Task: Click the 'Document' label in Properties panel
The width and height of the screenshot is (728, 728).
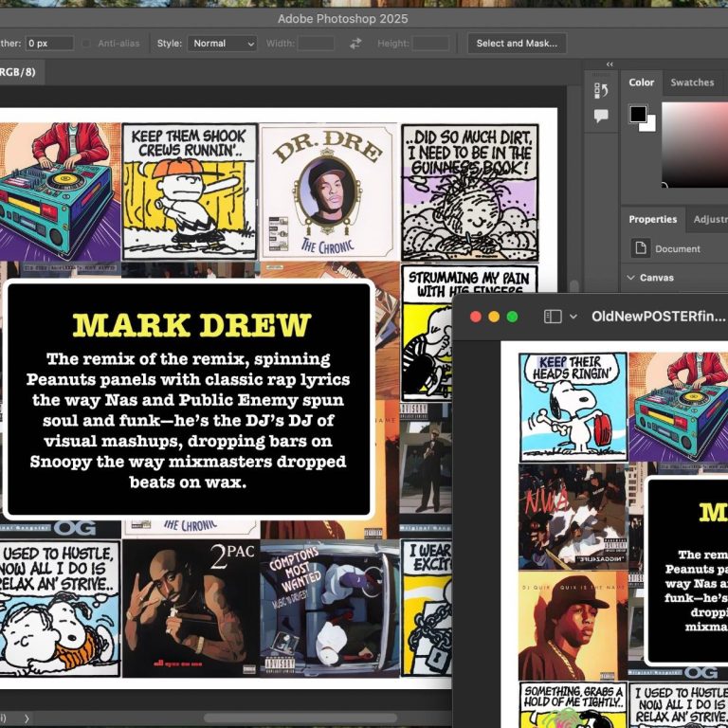Action: [678, 249]
